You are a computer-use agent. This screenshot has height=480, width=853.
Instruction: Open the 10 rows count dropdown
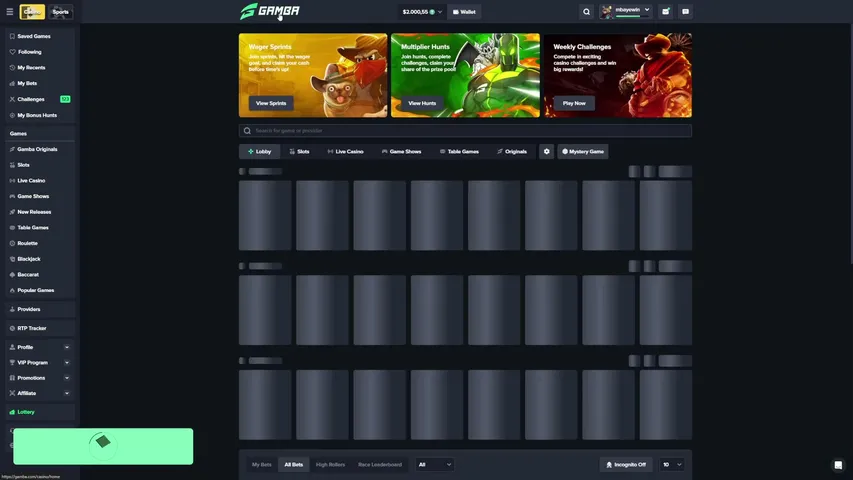672,465
